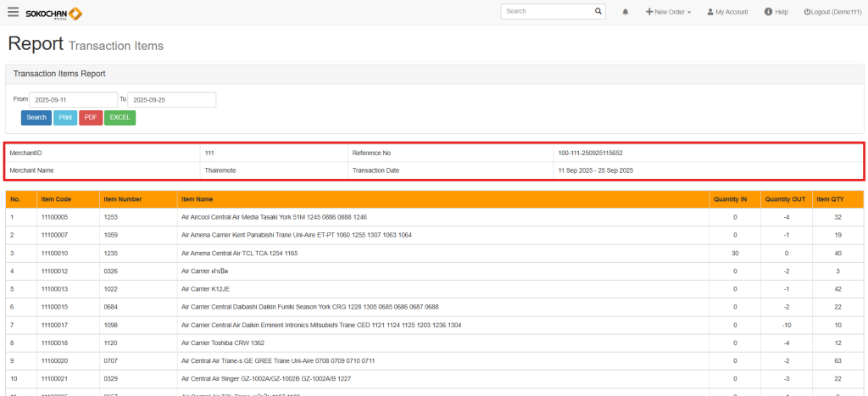Click the Item QTY column header
Image resolution: width=868 pixels, height=396 pixels.
point(829,199)
